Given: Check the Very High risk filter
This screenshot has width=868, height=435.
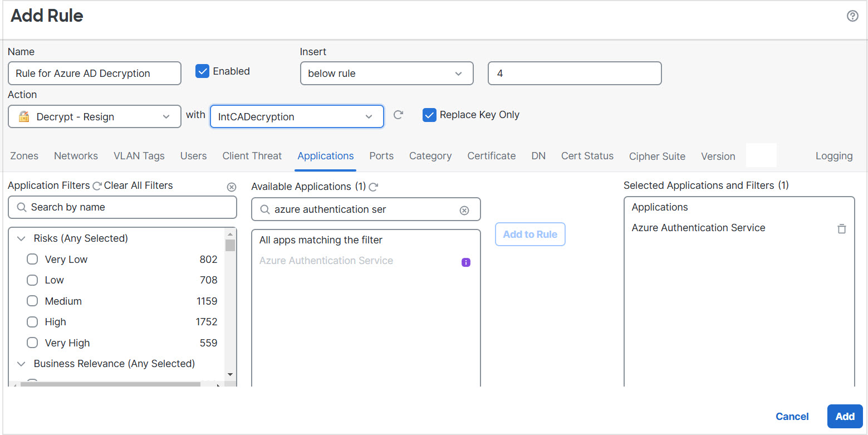Looking at the screenshot, I should coord(33,343).
